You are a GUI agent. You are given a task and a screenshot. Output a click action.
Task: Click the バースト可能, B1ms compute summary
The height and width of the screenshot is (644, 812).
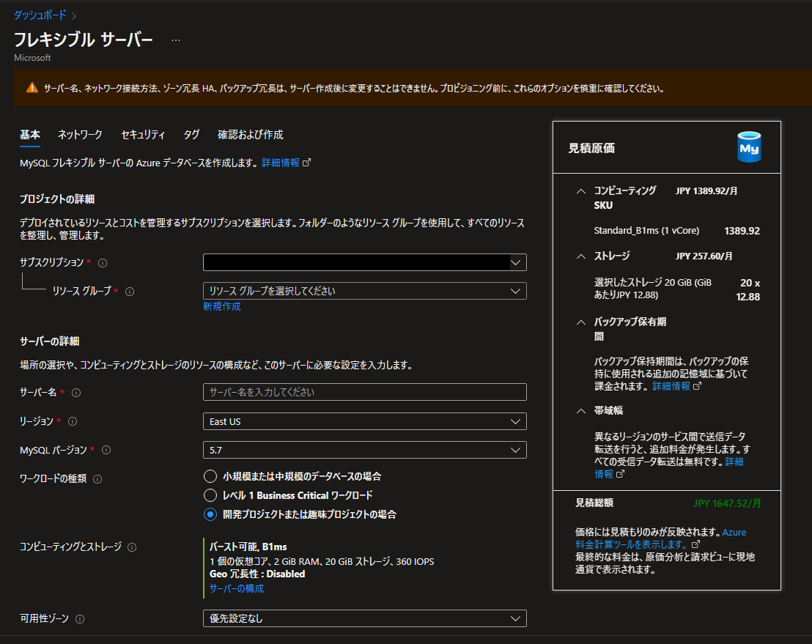(248, 547)
